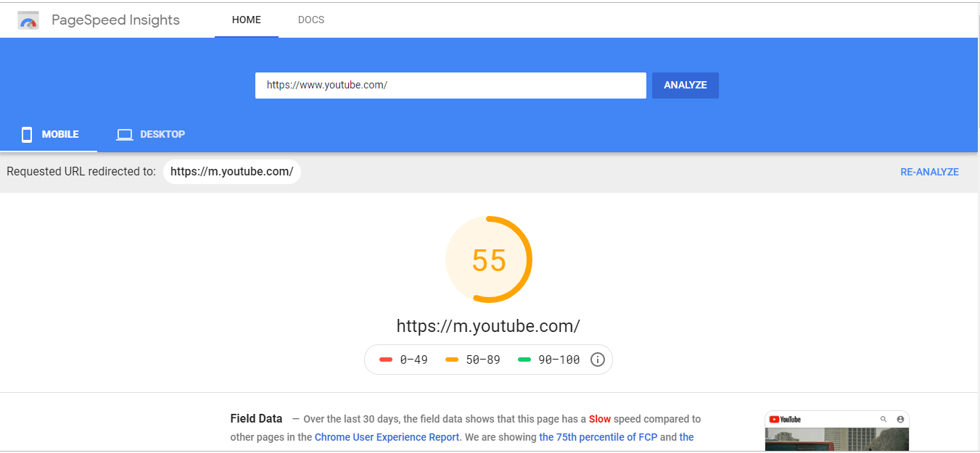Screen dimensions: 980x453
Task: Click the 90–100 green legend entry
Action: pos(549,360)
